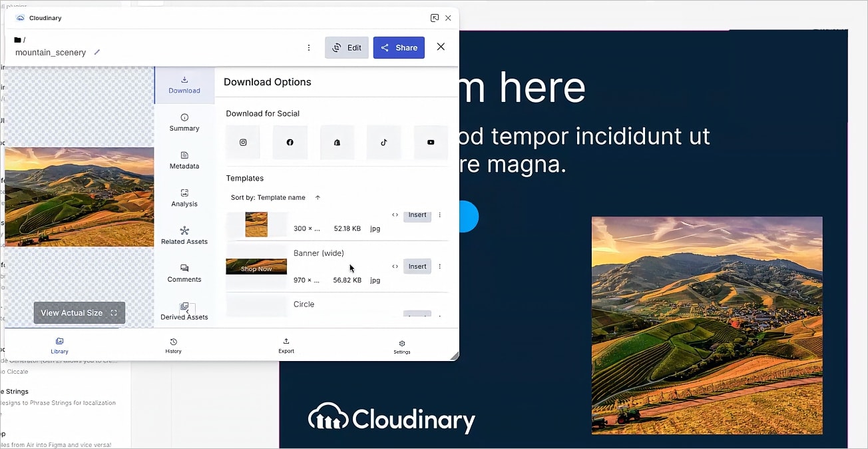Copy embed code for Banner (wide) template
The image size is (868, 449).
[395, 266]
